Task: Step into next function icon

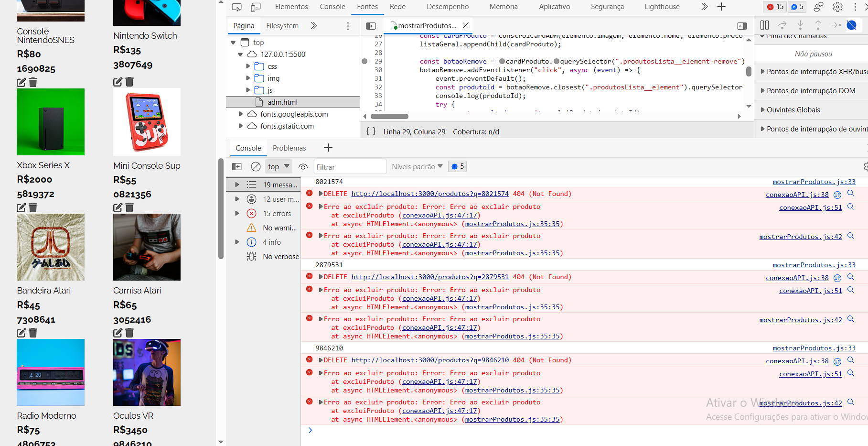Action: click(800, 25)
